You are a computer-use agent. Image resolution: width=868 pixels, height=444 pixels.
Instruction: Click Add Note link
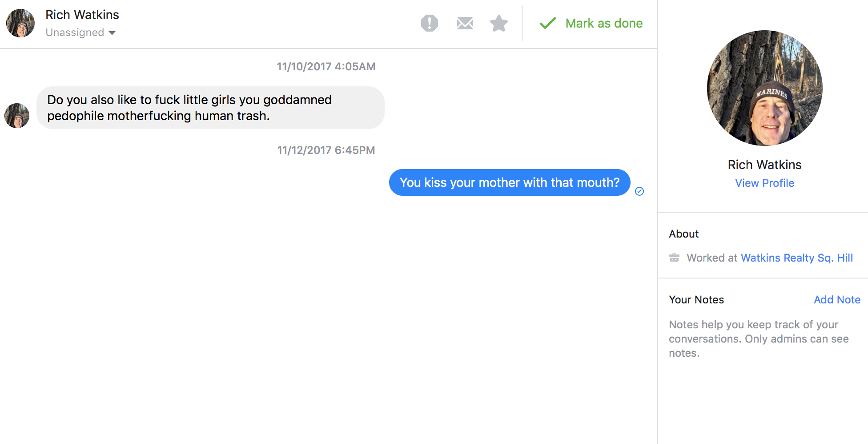click(837, 299)
